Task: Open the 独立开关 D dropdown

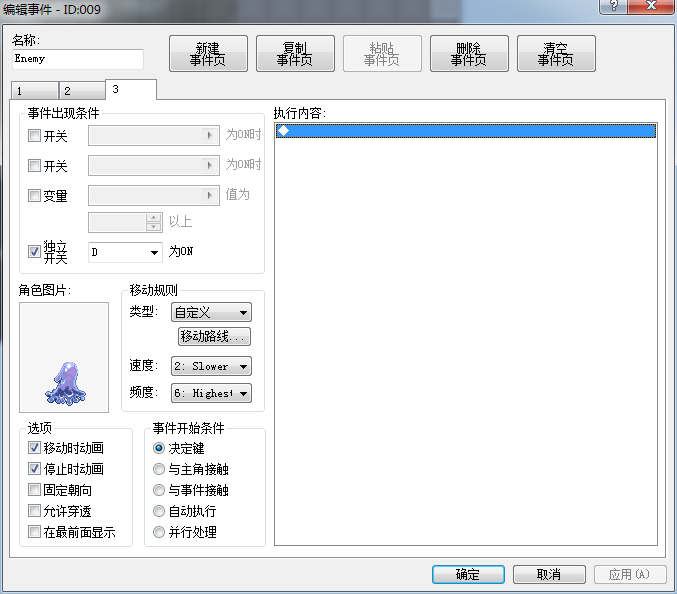Action: click(x=125, y=252)
